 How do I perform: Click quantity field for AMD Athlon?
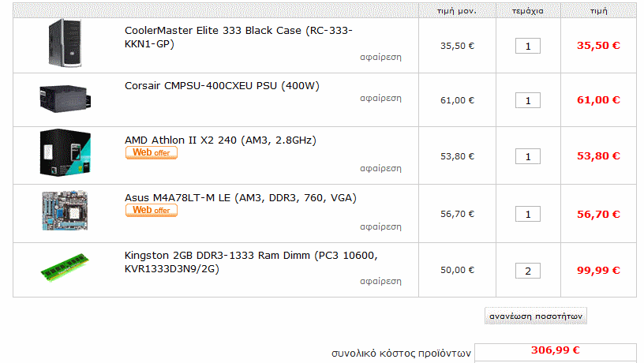pyautogui.click(x=528, y=156)
